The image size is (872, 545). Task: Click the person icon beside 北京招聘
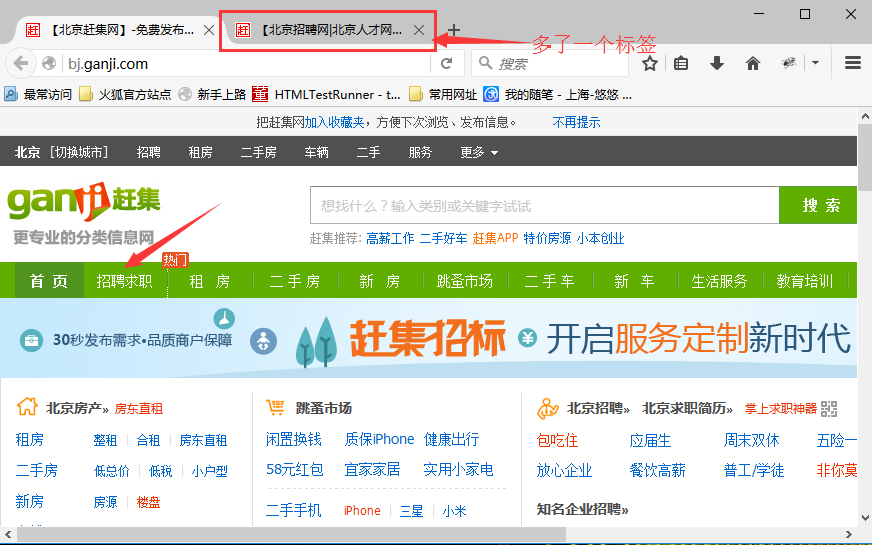click(x=547, y=408)
